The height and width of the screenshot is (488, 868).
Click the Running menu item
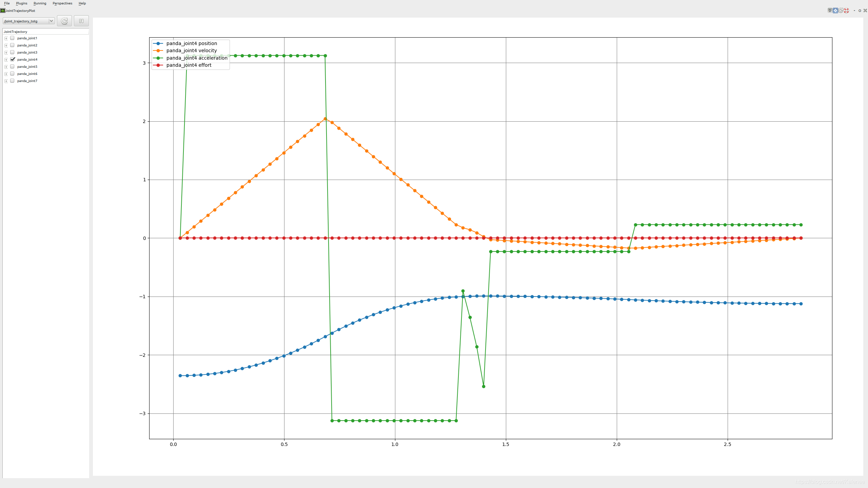point(39,3)
